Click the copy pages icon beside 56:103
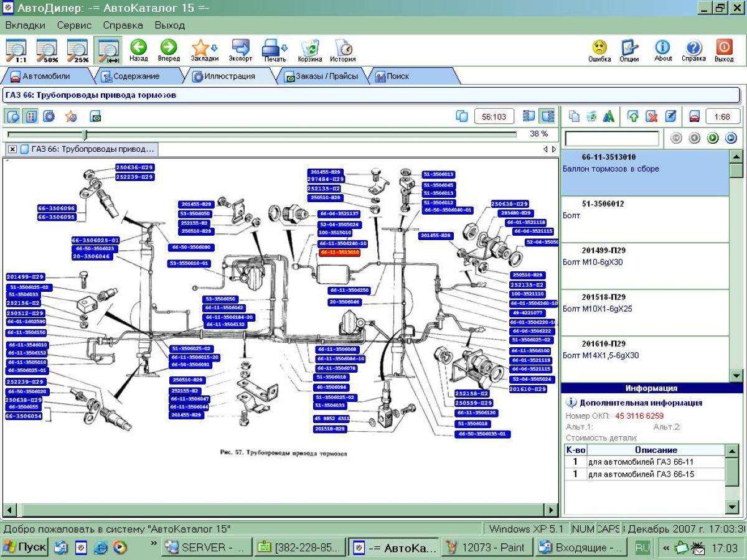This screenshot has width=747, height=560. click(462, 116)
